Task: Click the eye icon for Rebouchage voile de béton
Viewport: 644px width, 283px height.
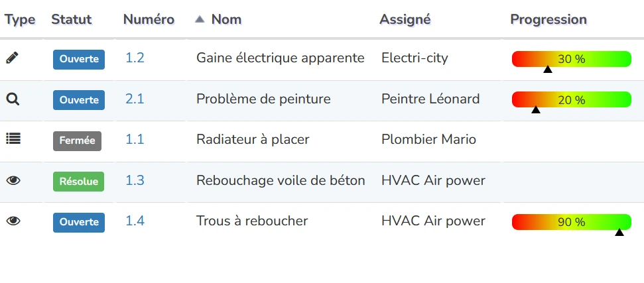Action: click(x=13, y=180)
